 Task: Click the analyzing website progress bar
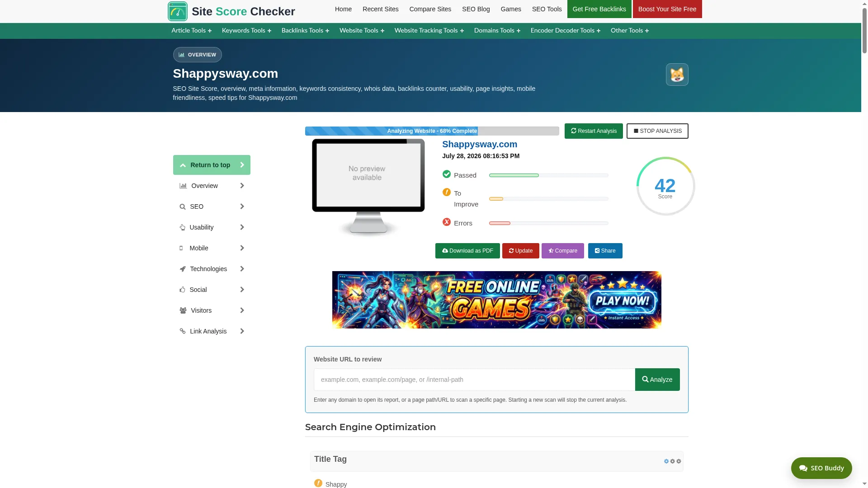(x=432, y=131)
